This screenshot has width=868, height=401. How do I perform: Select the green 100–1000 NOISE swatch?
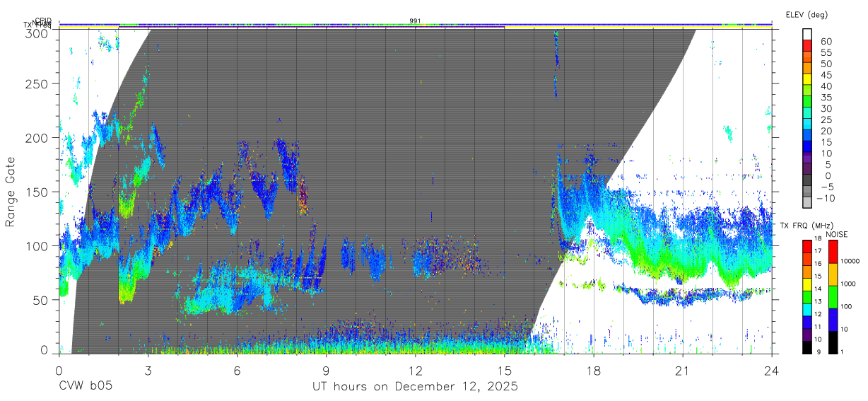pos(833,297)
